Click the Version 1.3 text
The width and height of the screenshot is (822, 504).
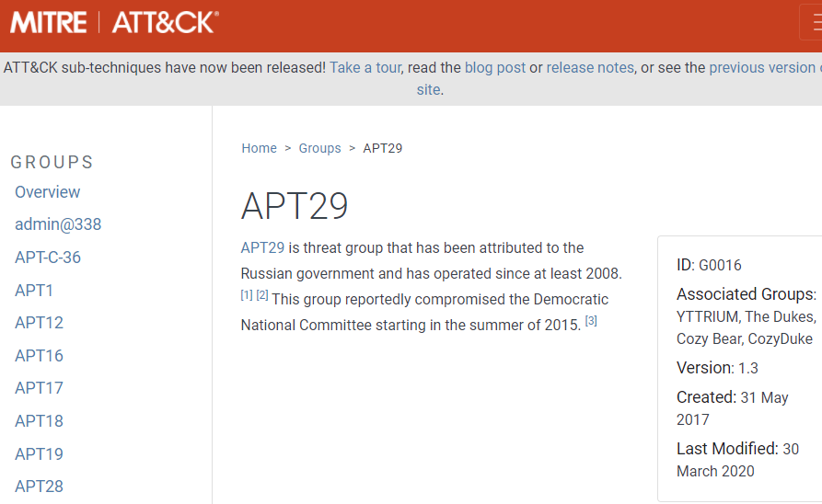click(x=717, y=368)
